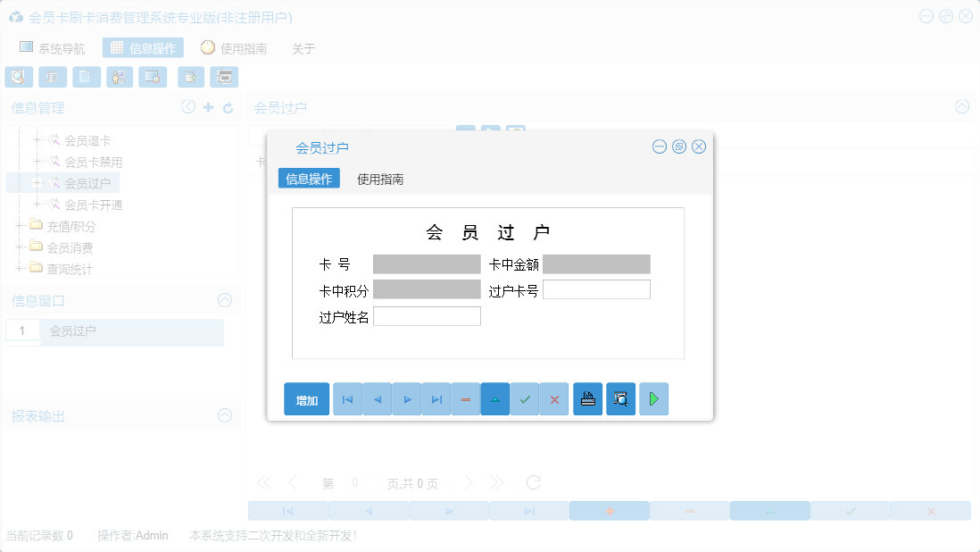The image size is (980, 552).
Task: Click the refresh icon in 信息管理 panel
Action: click(227, 107)
